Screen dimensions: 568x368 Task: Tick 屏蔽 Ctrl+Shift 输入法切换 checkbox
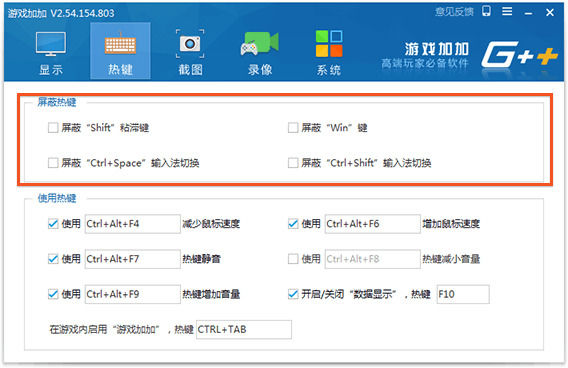pos(293,163)
